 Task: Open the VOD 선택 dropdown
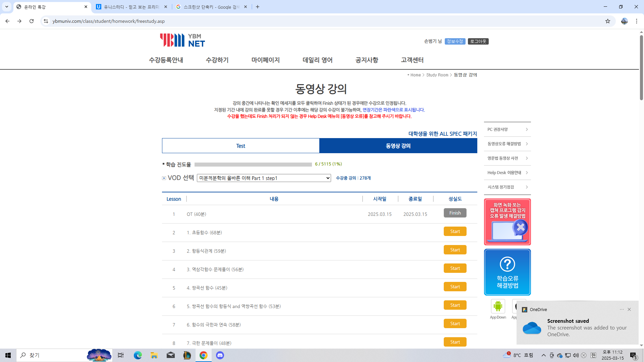click(264, 178)
